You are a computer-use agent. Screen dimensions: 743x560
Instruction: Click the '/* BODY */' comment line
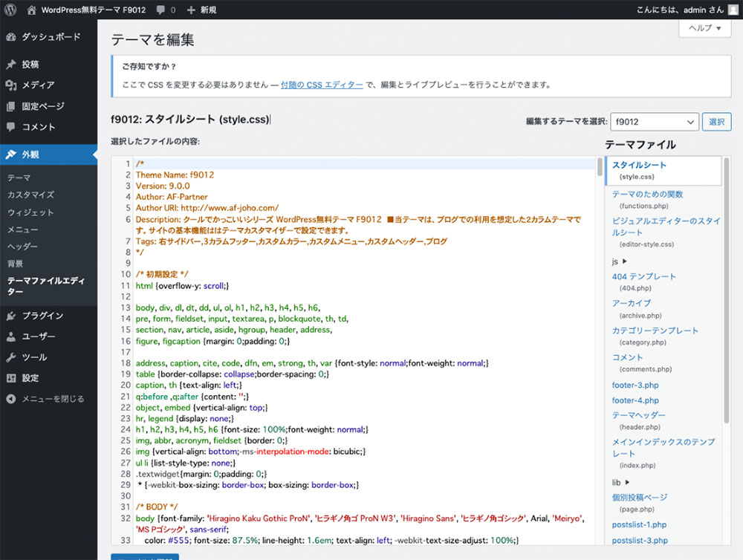coord(157,507)
